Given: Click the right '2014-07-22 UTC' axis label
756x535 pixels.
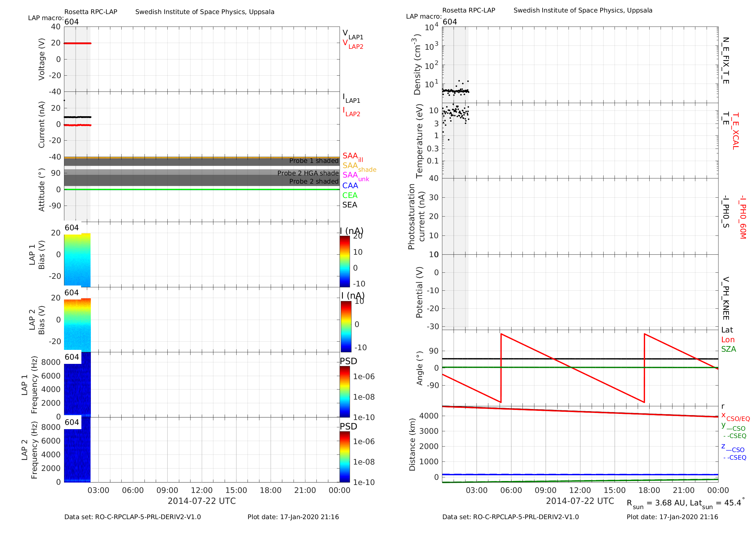Looking at the screenshot, I should [x=580, y=501].
